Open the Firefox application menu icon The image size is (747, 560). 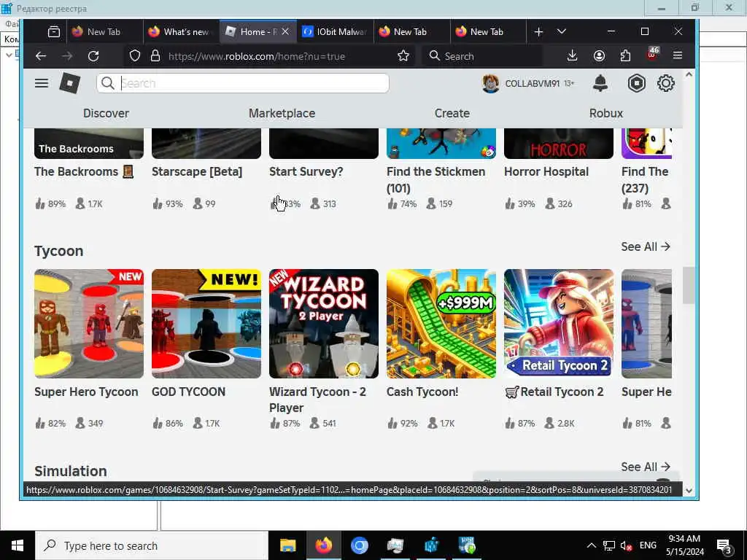(678, 55)
